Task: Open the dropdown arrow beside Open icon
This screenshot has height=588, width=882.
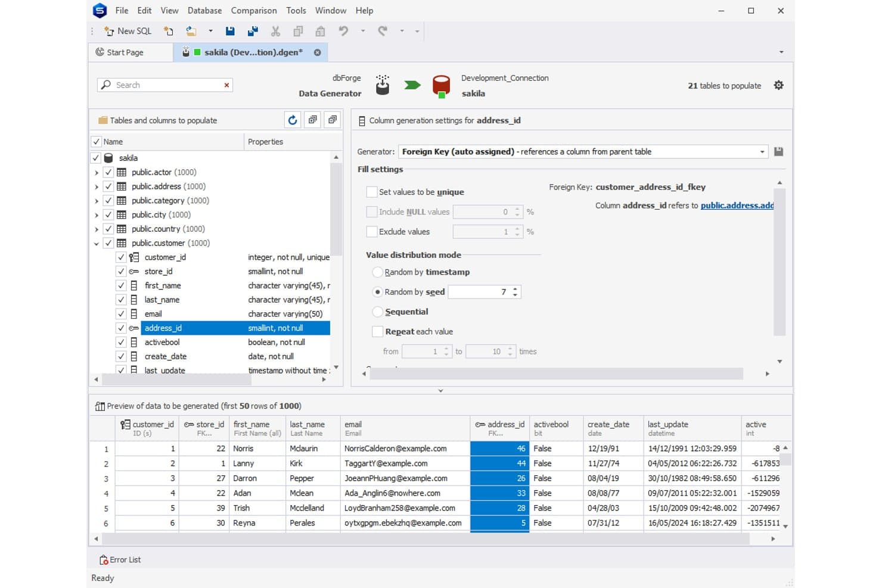Action: (x=210, y=31)
